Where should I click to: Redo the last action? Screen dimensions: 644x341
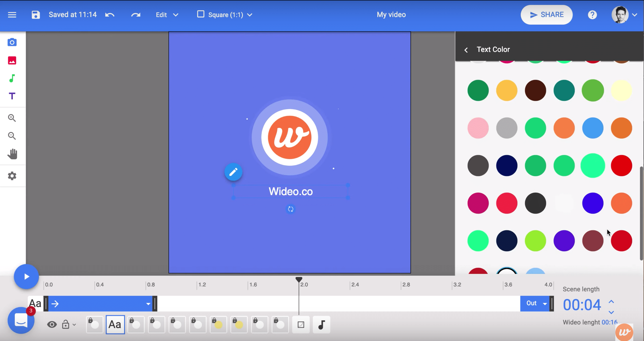point(136,15)
